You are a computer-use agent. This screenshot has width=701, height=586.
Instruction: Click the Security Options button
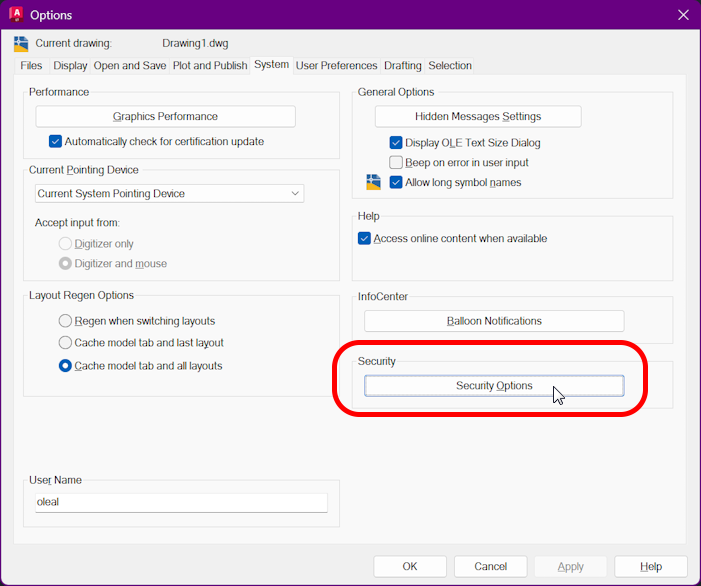pyautogui.click(x=494, y=386)
